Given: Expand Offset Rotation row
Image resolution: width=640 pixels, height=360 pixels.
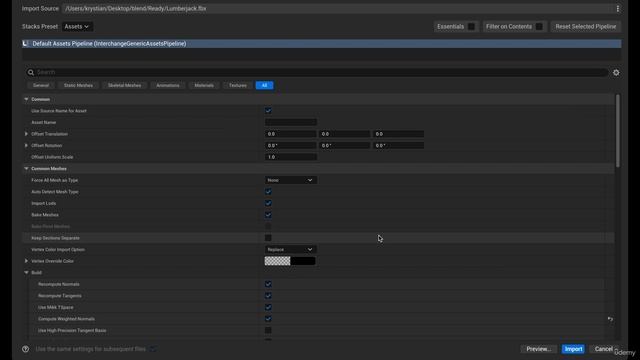Looking at the screenshot, I should pos(26,145).
